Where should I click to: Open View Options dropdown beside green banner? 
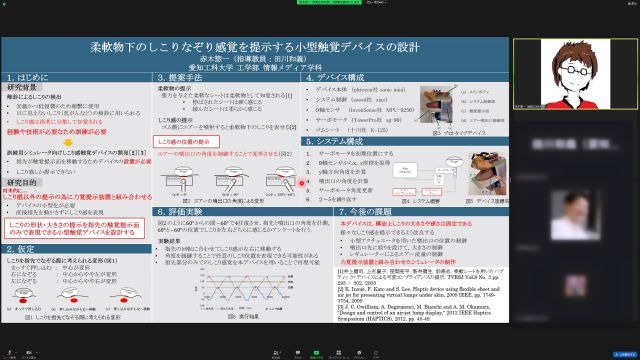click(x=376, y=2)
